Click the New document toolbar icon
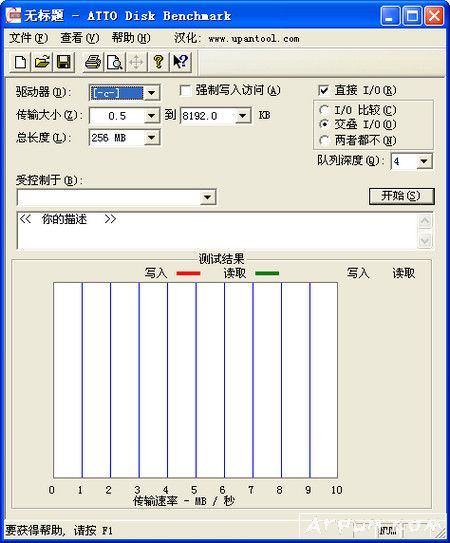The width and height of the screenshot is (450, 543). click(x=20, y=62)
